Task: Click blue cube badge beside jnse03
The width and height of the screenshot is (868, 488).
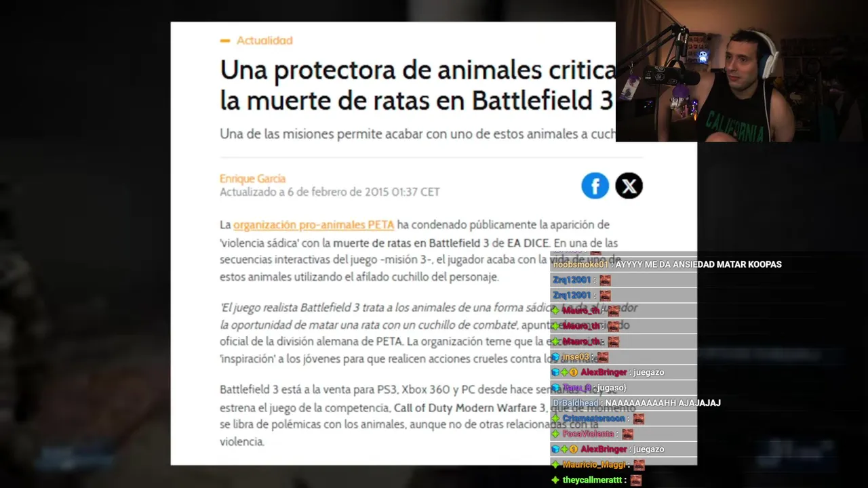Action: [555, 357]
